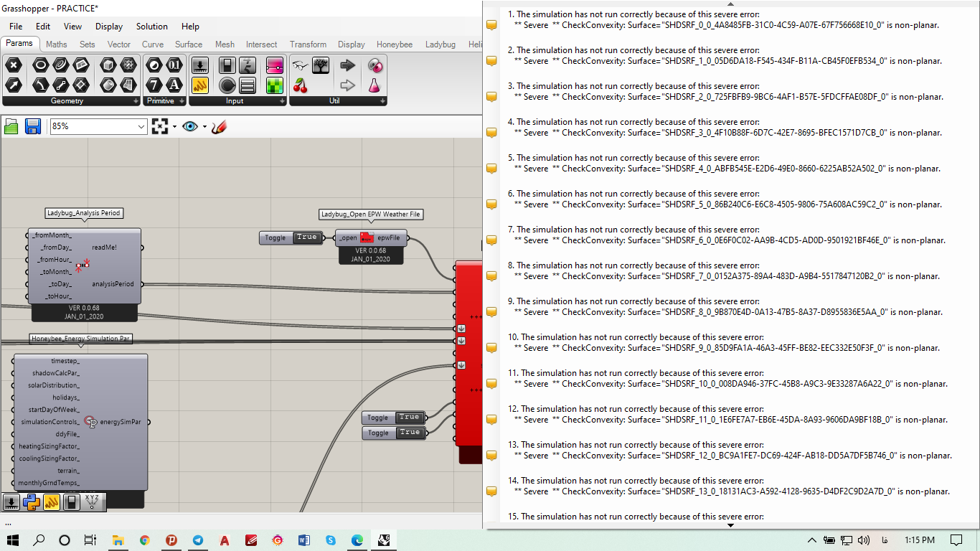Open the Display menu
The image size is (980, 551).
pyautogui.click(x=109, y=27)
